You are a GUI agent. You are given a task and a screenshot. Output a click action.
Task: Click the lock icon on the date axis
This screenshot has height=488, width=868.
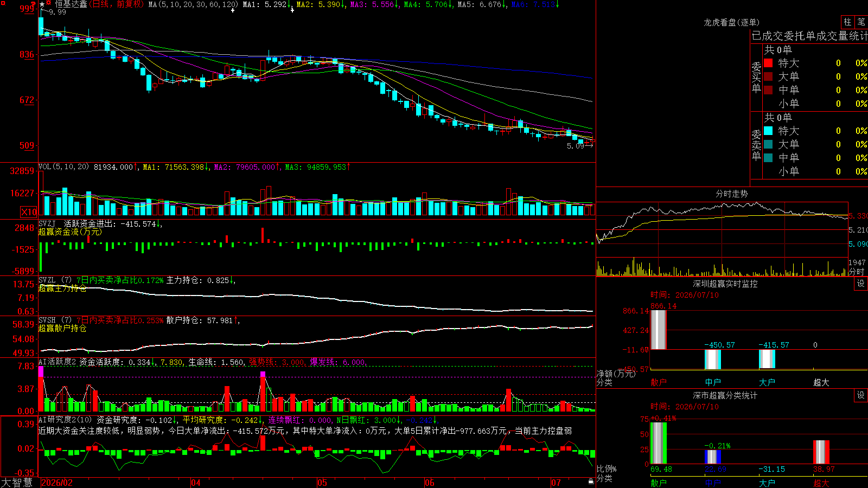[x=591, y=481]
